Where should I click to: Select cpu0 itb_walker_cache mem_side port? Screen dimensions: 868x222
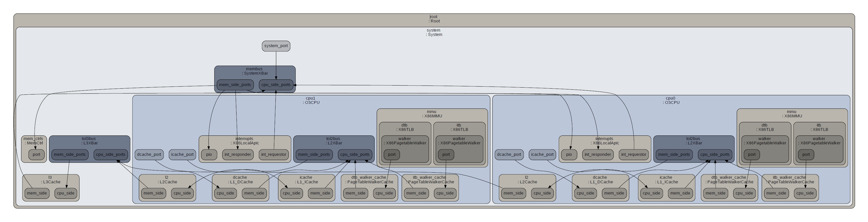pos(776,193)
